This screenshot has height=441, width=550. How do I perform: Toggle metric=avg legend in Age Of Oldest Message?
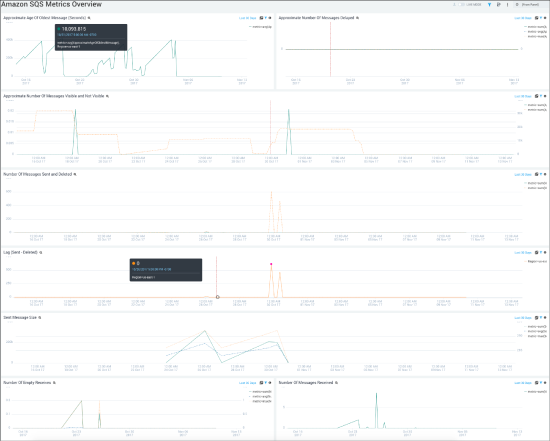tap(261, 27)
